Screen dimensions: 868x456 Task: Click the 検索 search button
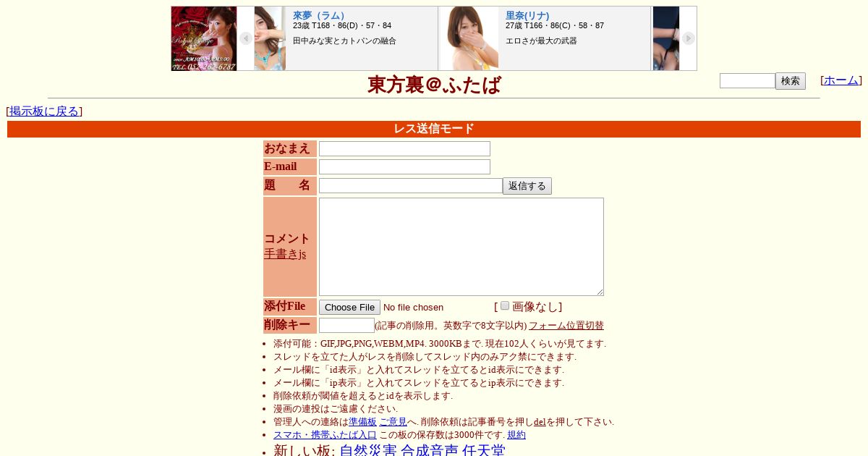(x=791, y=81)
